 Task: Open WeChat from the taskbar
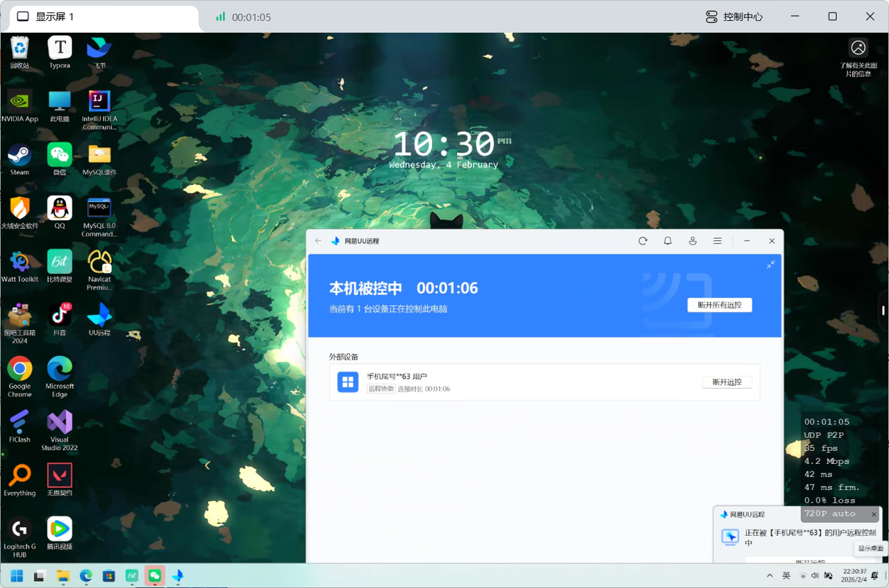[154, 576]
